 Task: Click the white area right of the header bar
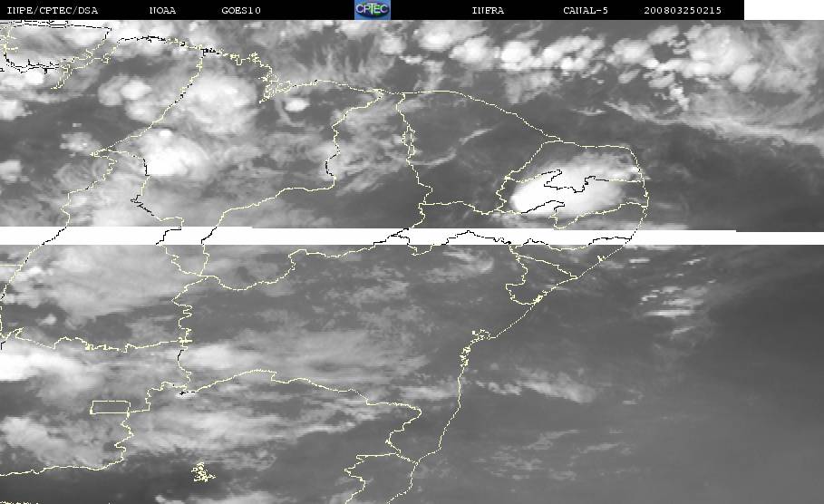click(x=783, y=9)
